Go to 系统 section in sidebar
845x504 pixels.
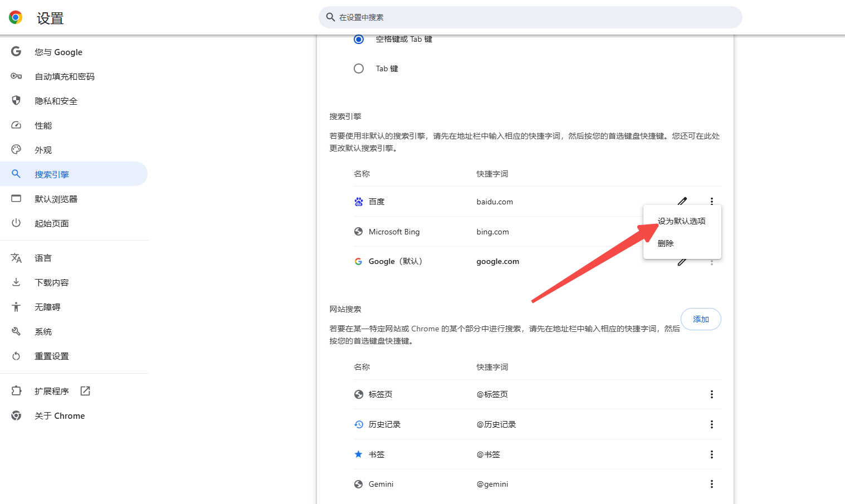point(74,331)
